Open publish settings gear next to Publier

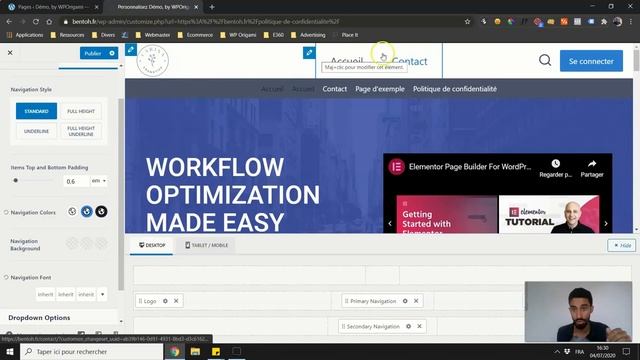coord(112,53)
